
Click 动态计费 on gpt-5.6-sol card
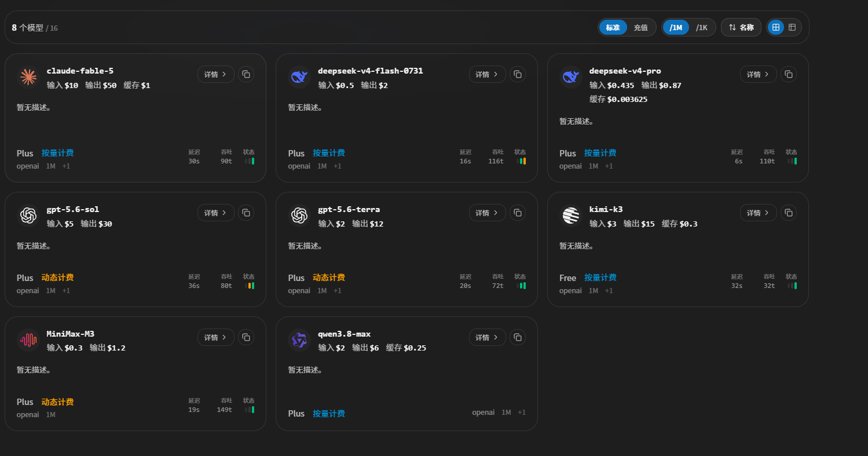pyautogui.click(x=57, y=278)
